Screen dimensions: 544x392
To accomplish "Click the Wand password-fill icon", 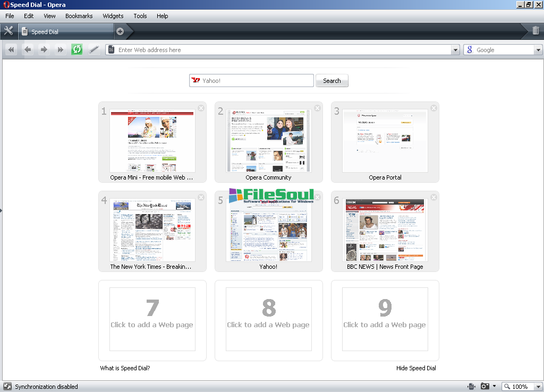I will click(x=93, y=49).
